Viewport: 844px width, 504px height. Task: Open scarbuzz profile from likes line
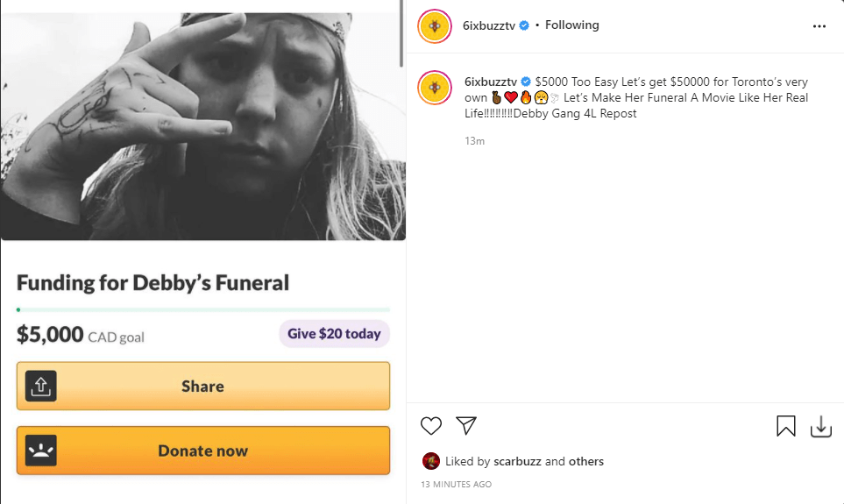pyautogui.click(x=516, y=461)
